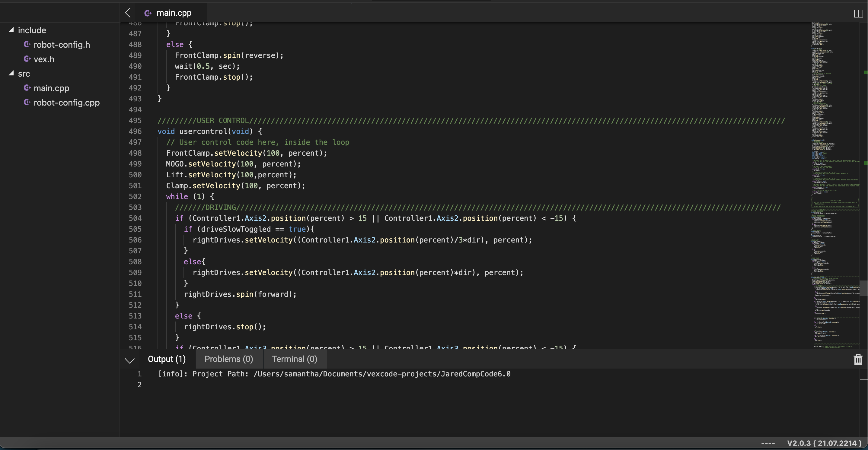
Task: Click the editor vertical scrollbar thumb
Action: pyautogui.click(x=863, y=288)
